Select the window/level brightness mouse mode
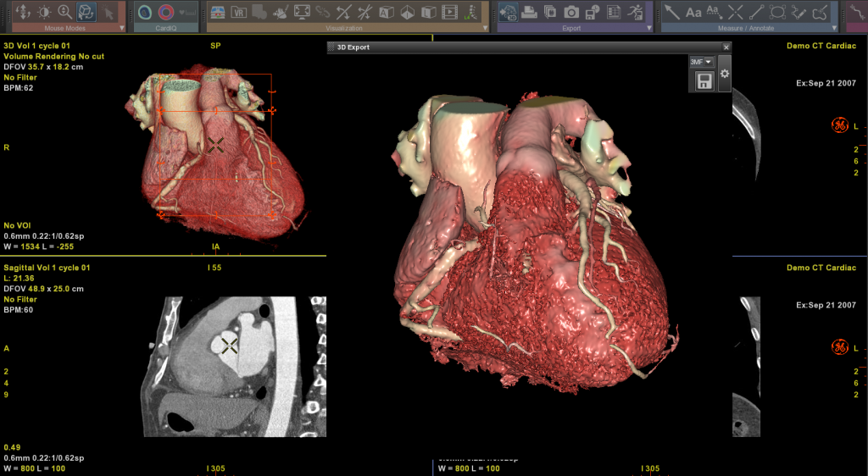The image size is (868, 476). (44, 12)
